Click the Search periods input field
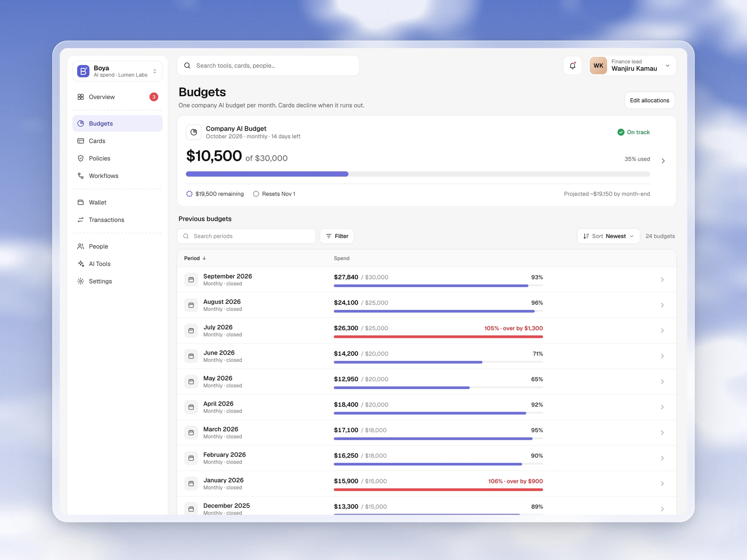Screen dimensions: 747x560 (x=247, y=236)
